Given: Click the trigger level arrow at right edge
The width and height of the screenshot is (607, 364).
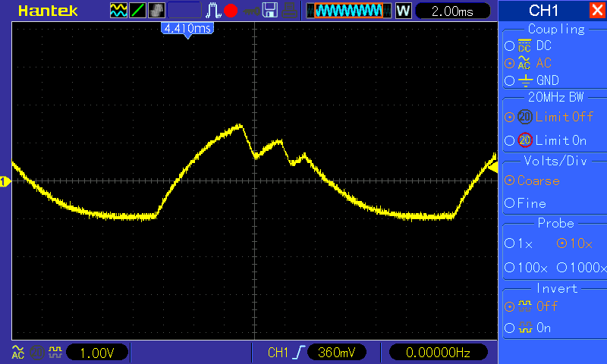Looking at the screenshot, I should (x=492, y=167).
